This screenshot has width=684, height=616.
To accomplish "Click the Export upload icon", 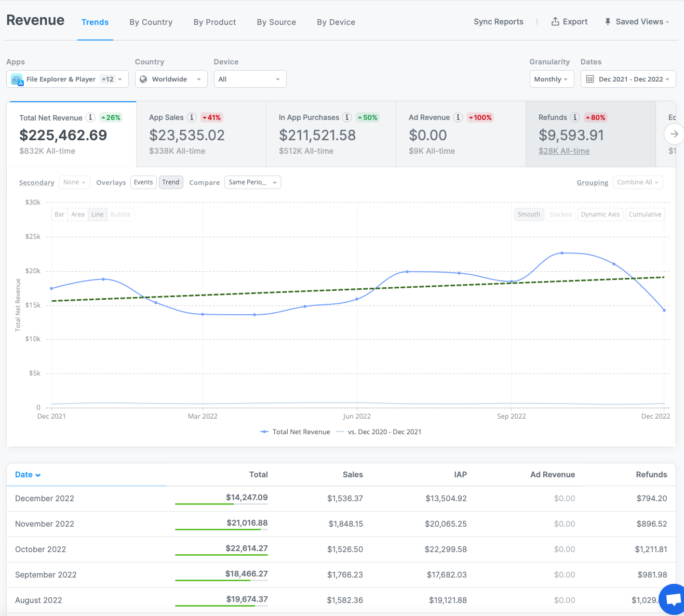I will (x=555, y=21).
